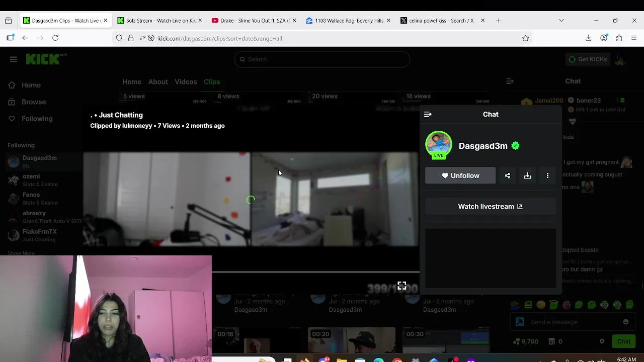644x362 pixels.
Task: Click the share icon next to Unfollow
Action: [508, 175]
